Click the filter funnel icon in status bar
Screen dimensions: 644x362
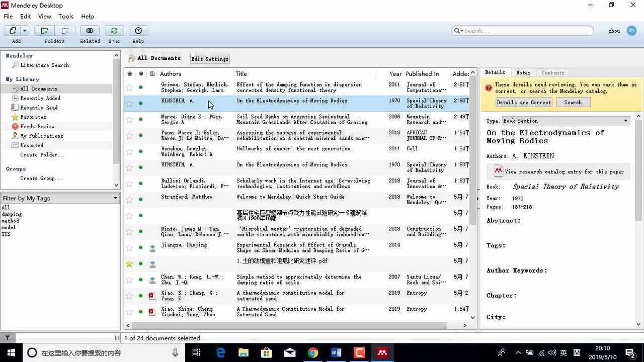click(x=8, y=338)
